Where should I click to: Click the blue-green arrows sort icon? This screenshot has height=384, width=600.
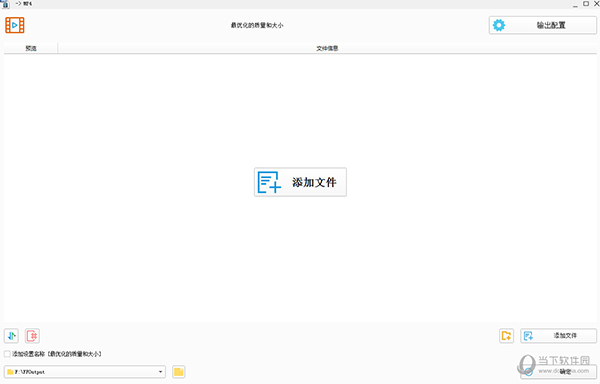[x=11, y=336]
